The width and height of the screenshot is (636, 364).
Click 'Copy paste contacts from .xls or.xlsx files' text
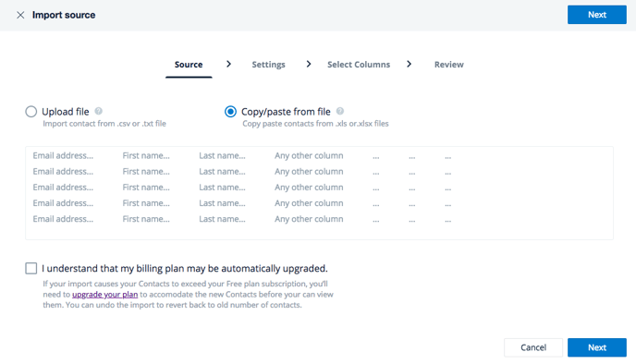click(315, 124)
